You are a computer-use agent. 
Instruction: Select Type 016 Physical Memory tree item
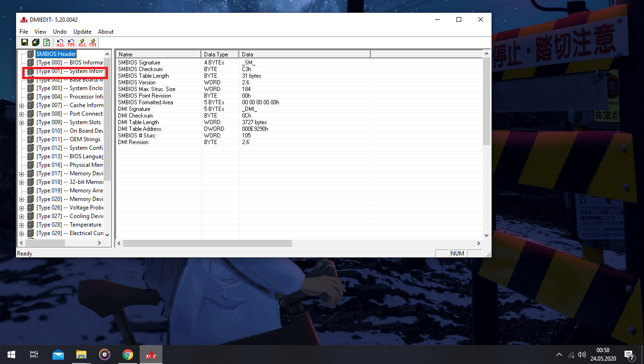70,165
